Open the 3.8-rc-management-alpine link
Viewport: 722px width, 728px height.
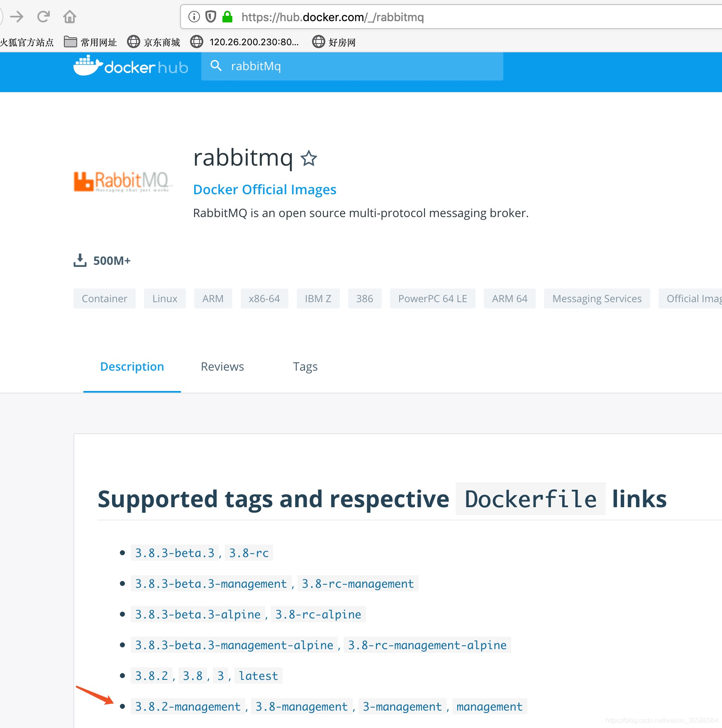point(427,645)
